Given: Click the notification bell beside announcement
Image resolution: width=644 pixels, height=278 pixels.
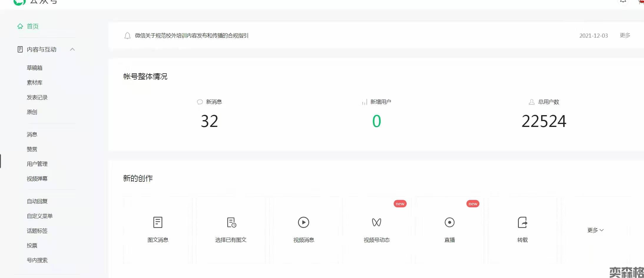Looking at the screenshot, I should (128, 36).
